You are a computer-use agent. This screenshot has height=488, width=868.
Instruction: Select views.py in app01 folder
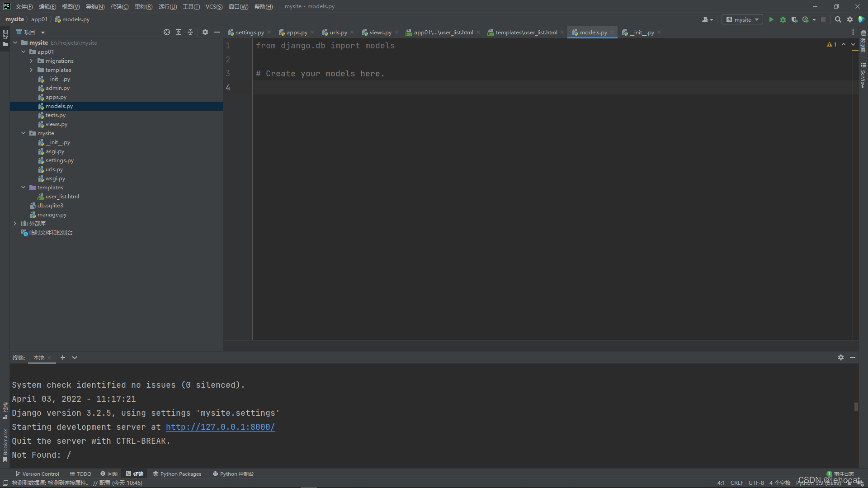coord(56,124)
